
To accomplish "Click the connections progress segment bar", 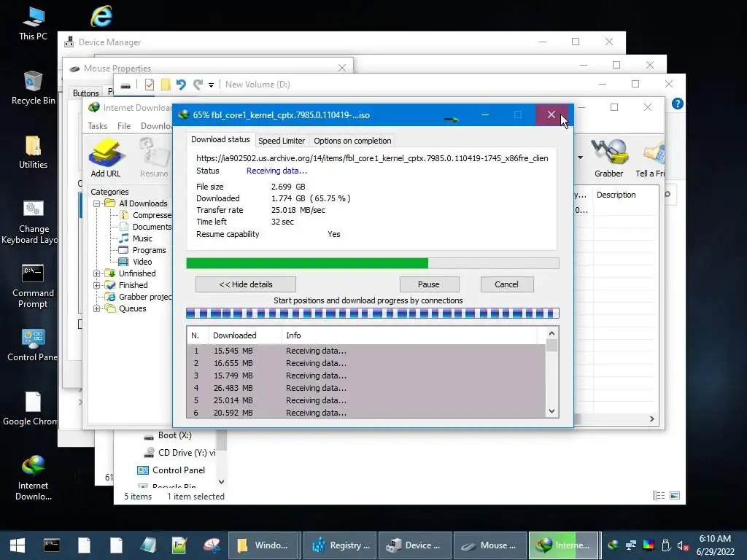I will pos(372,314).
